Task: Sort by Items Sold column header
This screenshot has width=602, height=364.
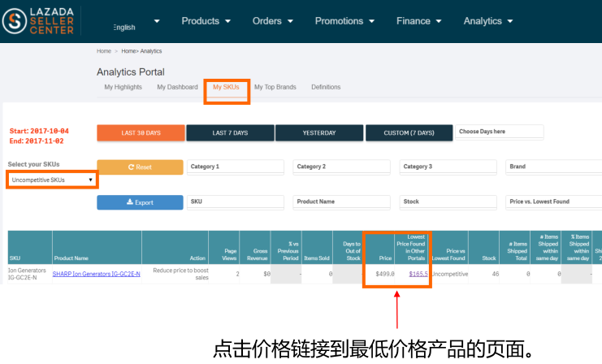Action: click(x=317, y=247)
